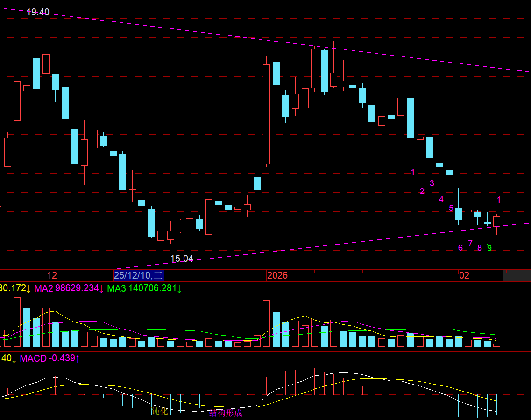Viewport: 531px width, 420px height.
Task: Click the magenta sequence number 3
Action: [432, 183]
